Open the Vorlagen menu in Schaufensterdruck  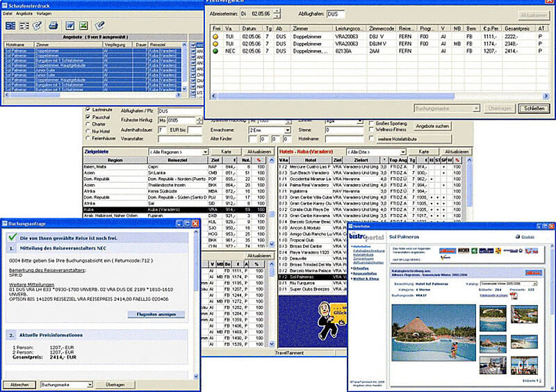(44, 13)
